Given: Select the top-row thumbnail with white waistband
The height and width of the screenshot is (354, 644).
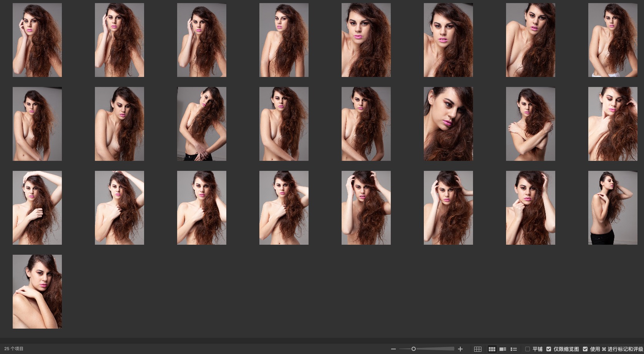Looking at the screenshot, I should (x=612, y=40).
